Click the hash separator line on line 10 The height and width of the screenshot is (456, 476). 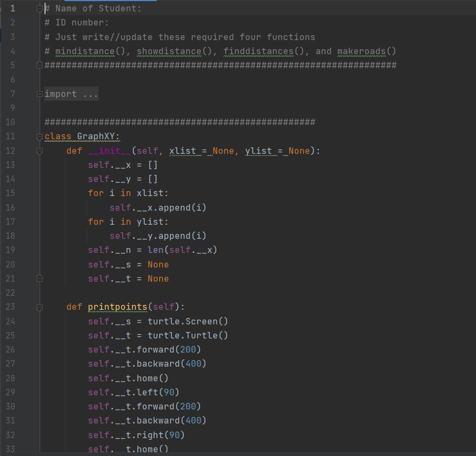click(x=179, y=122)
